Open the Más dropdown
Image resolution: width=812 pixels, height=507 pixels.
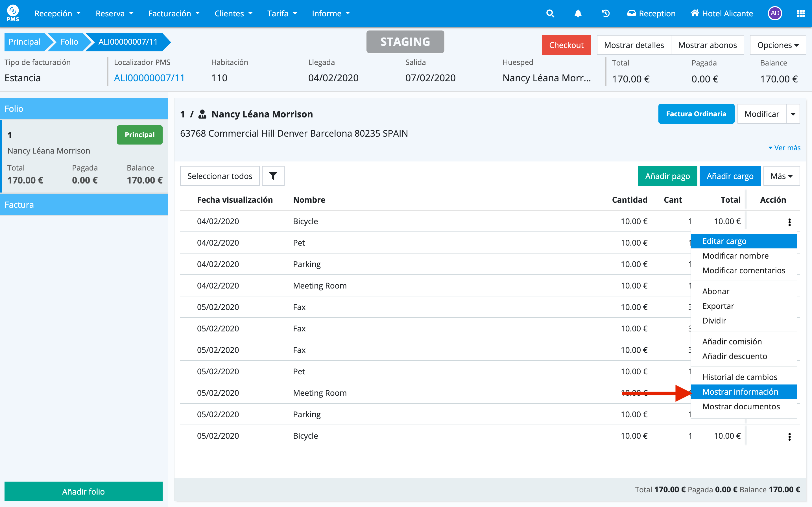point(781,176)
